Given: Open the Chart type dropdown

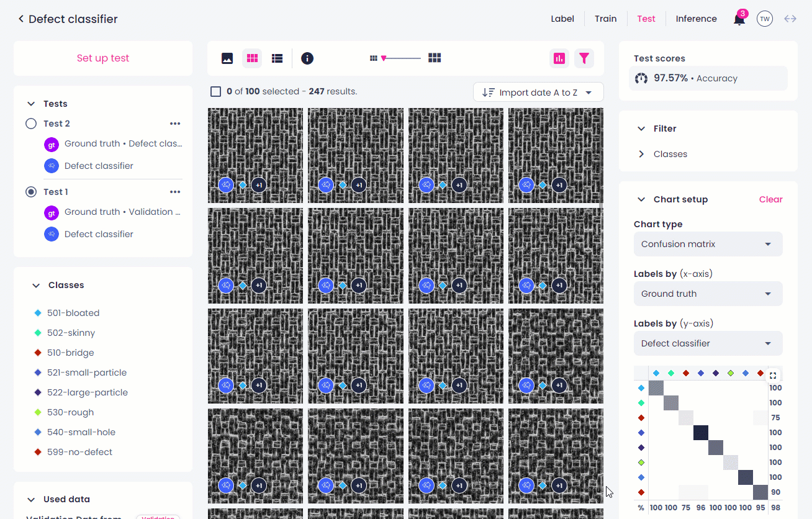Looking at the screenshot, I should 708,244.
